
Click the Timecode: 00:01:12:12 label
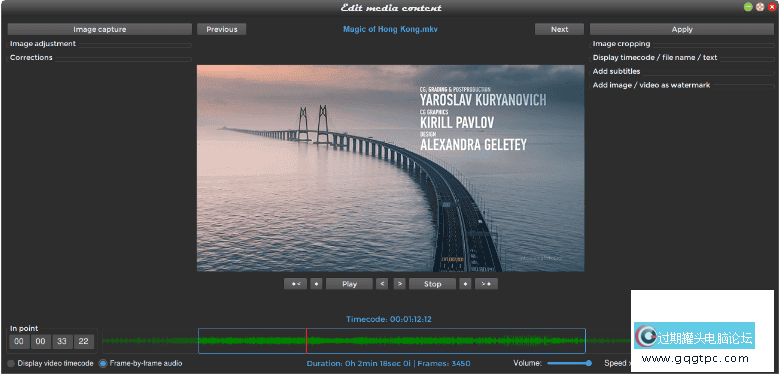pos(389,319)
